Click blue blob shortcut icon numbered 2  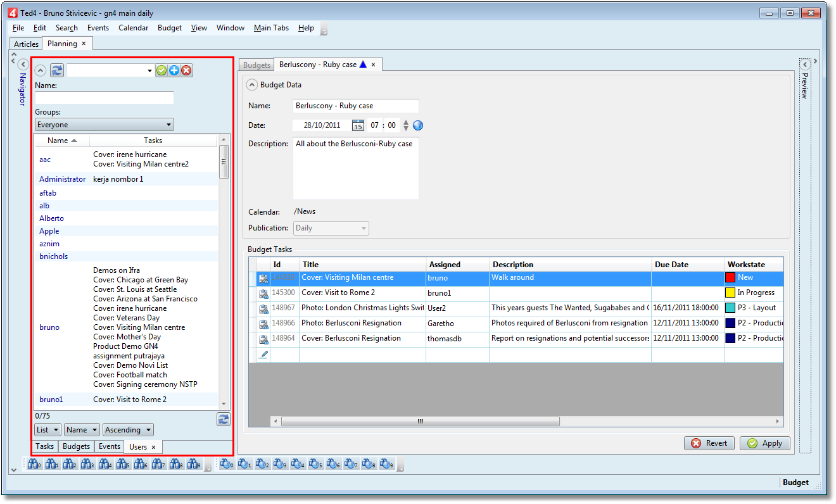262,464
